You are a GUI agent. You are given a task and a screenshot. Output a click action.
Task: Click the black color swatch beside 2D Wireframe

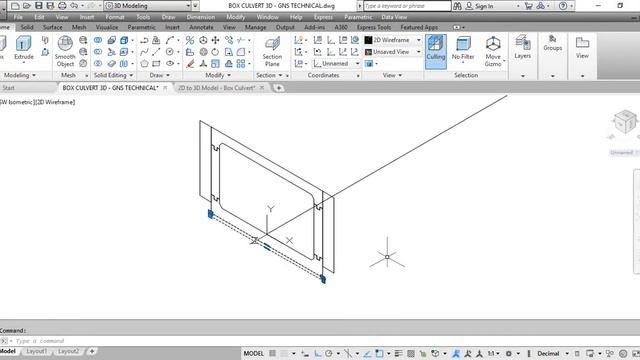pyautogui.click(x=368, y=40)
